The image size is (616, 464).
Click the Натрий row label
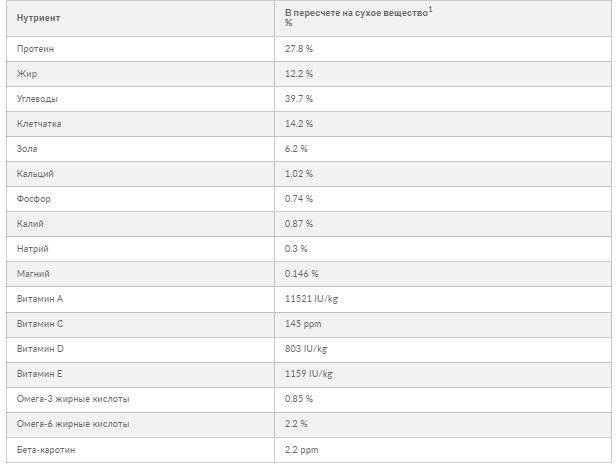click(33, 249)
